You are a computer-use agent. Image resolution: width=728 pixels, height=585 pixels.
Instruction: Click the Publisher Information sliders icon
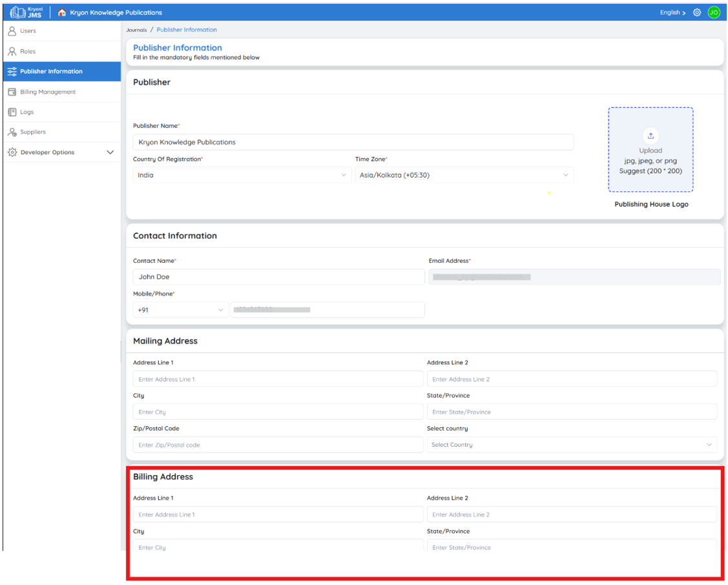coord(12,72)
